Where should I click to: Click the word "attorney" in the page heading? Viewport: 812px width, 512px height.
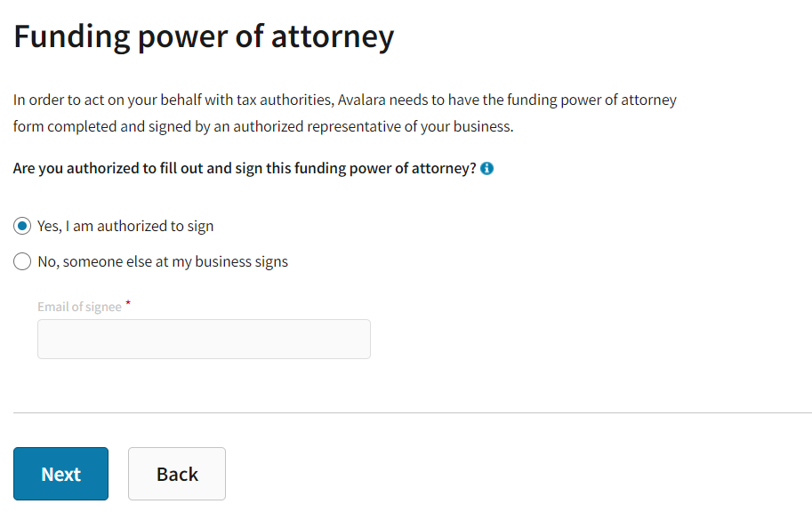(332, 36)
